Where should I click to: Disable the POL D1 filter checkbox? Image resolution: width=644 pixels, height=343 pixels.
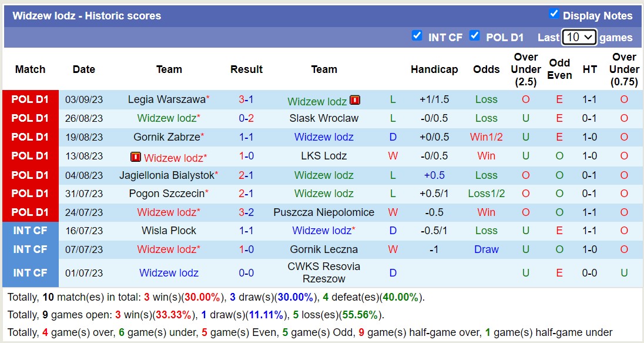tap(475, 36)
